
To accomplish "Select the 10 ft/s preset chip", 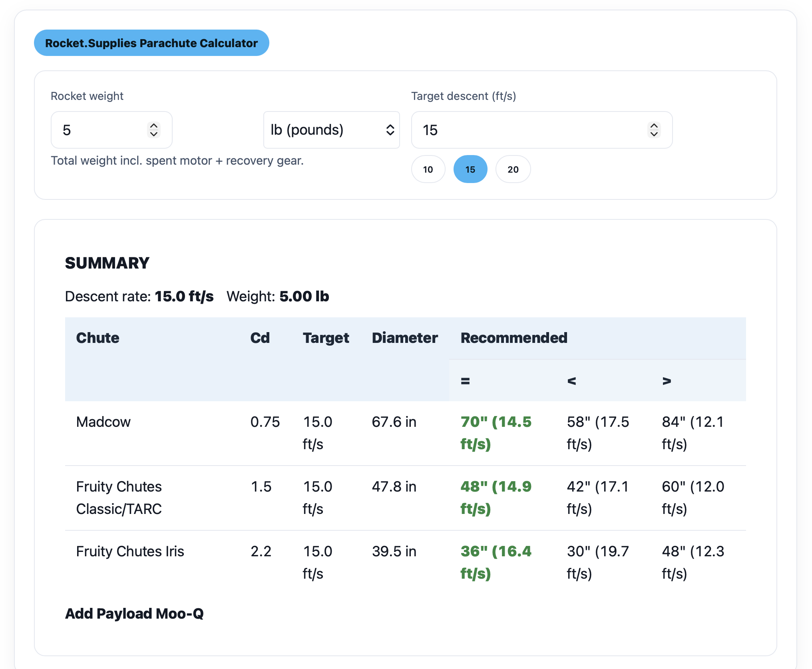I will click(428, 169).
